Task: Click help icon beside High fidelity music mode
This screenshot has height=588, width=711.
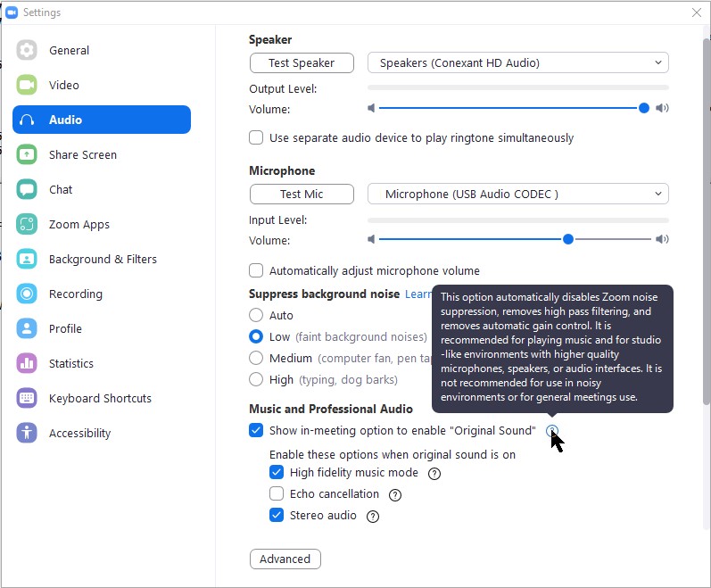Action: 434,474
